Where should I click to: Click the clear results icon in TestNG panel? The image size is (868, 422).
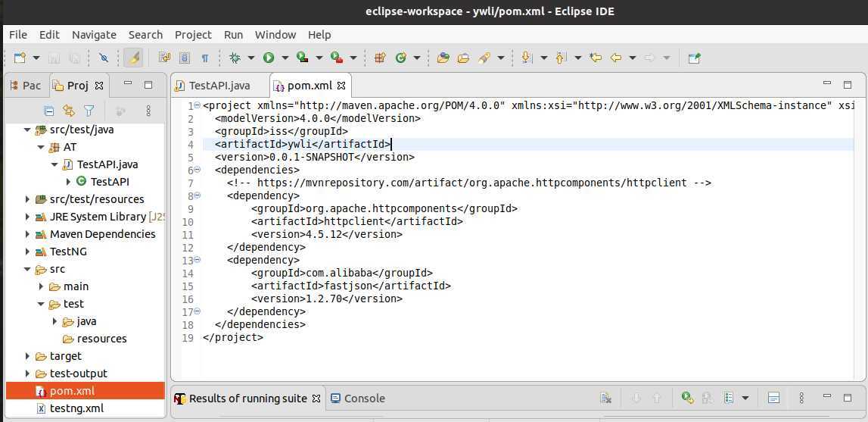click(x=605, y=398)
